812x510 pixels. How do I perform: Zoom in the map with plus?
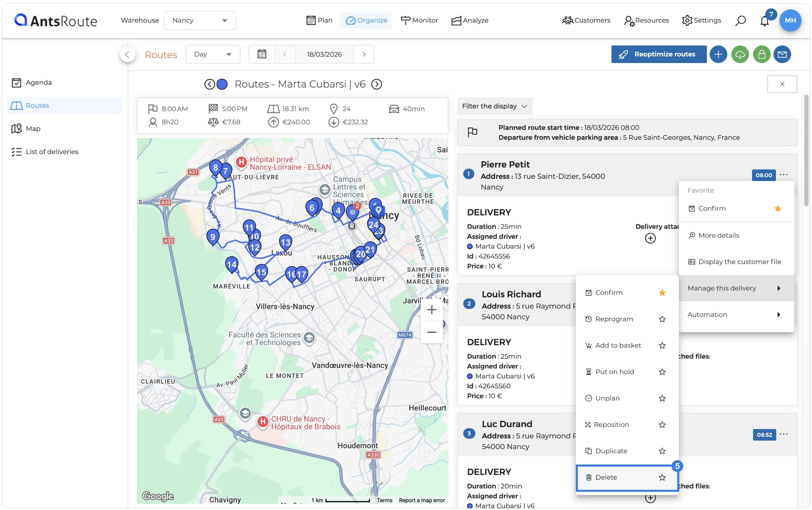pos(431,310)
